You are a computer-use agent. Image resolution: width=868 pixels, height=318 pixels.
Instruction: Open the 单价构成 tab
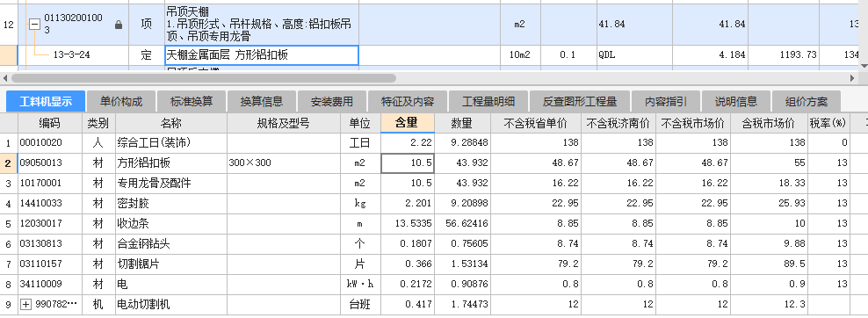(121, 102)
